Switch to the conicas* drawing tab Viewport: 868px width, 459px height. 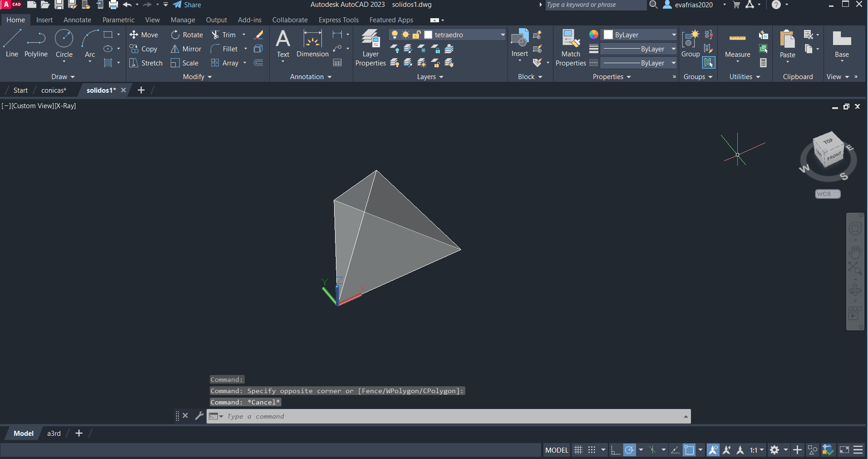tap(54, 90)
